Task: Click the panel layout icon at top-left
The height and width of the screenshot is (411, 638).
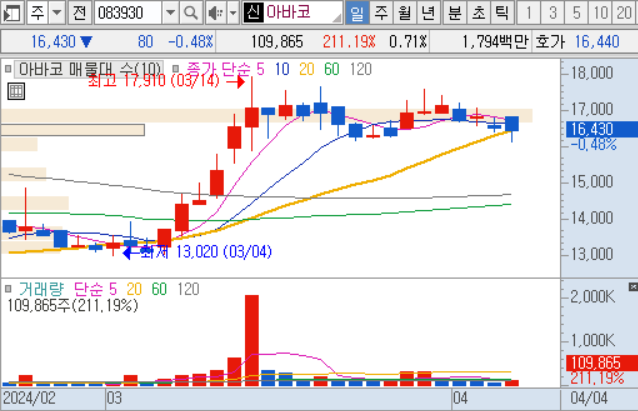Action: click(11, 13)
